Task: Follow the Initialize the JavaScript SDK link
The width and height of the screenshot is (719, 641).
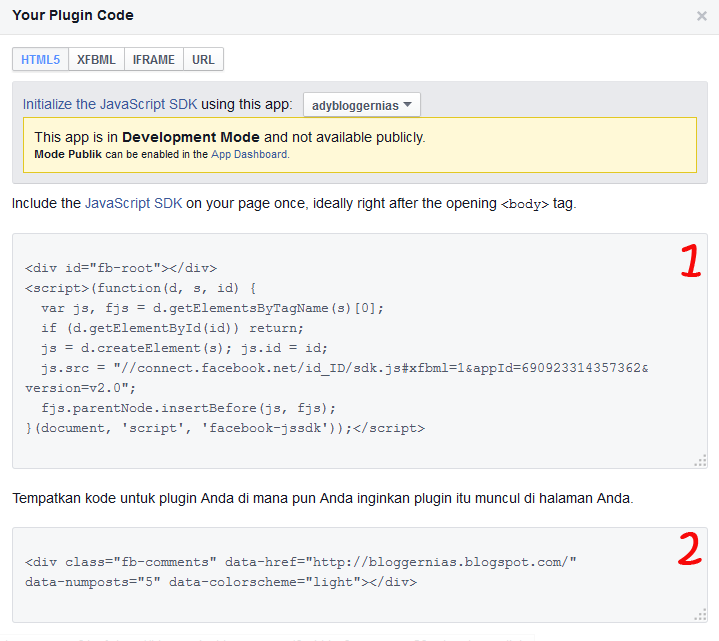Action: point(110,105)
